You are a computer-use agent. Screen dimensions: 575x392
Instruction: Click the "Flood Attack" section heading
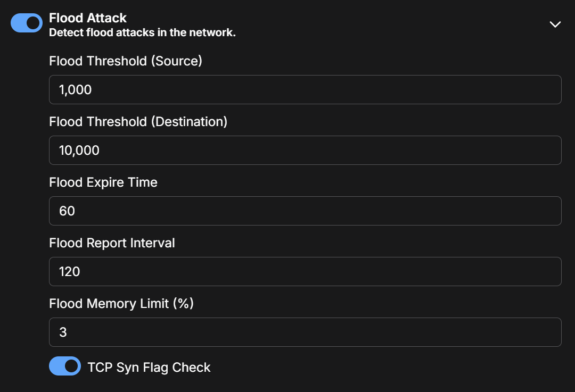[x=88, y=18]
